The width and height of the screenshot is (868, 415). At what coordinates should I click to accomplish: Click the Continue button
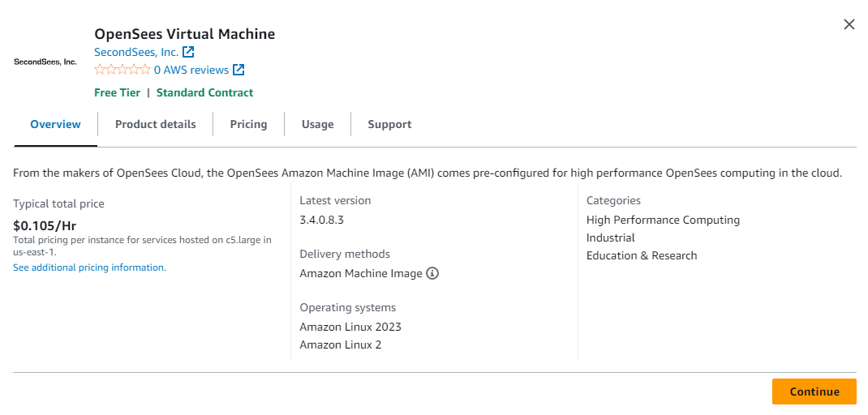[814, 391]
